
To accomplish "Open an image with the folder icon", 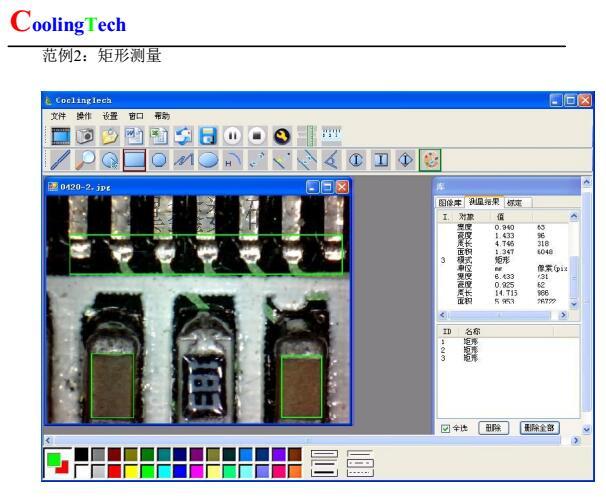I will point(110,136).
